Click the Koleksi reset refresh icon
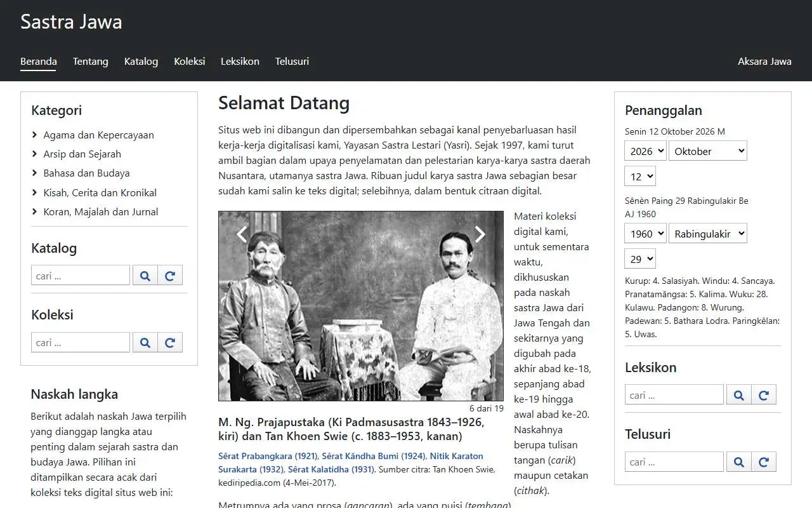This screenshot has height=508, width=812. (170, 342)
